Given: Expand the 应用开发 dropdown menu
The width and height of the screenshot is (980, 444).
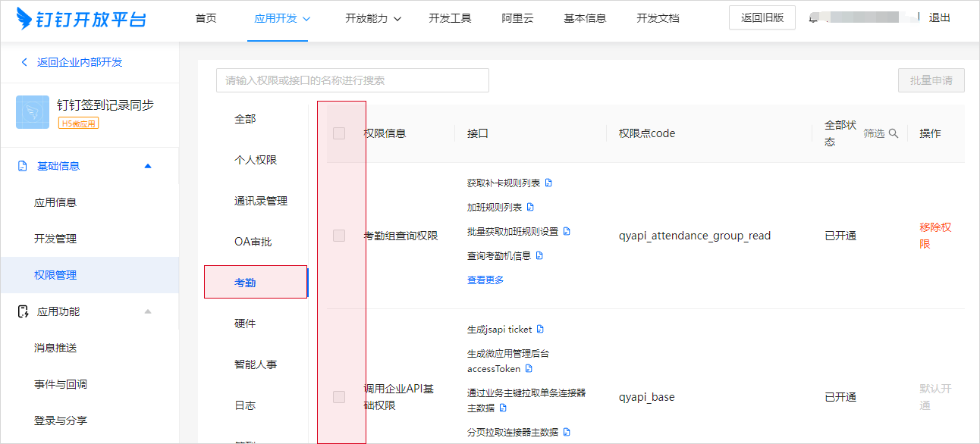Looking at the screenshot, I should (282, 18).
